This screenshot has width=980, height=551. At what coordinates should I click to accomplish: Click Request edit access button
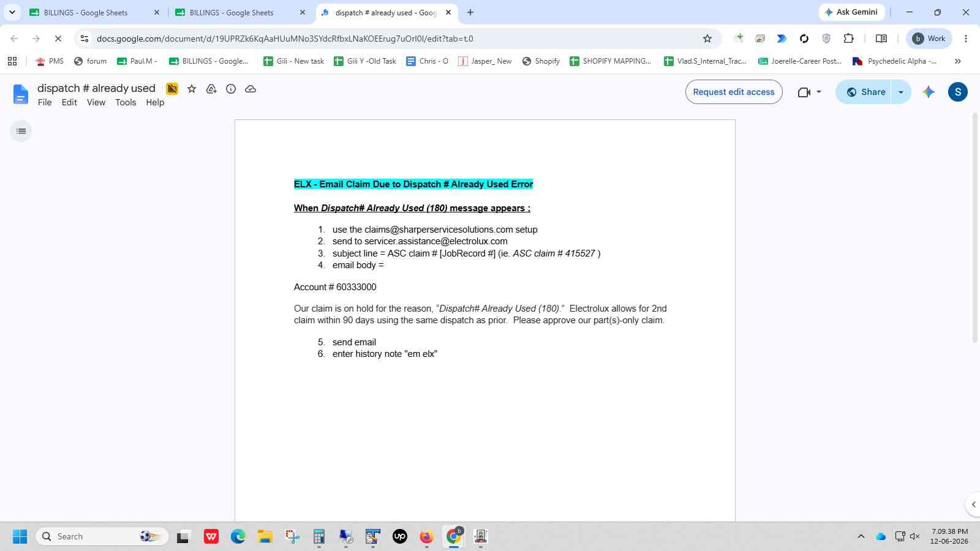[734, 92]
